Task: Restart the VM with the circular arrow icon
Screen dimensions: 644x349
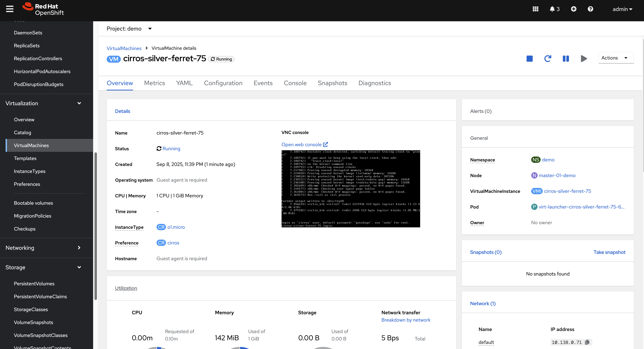Action: [x=547, y=58]
